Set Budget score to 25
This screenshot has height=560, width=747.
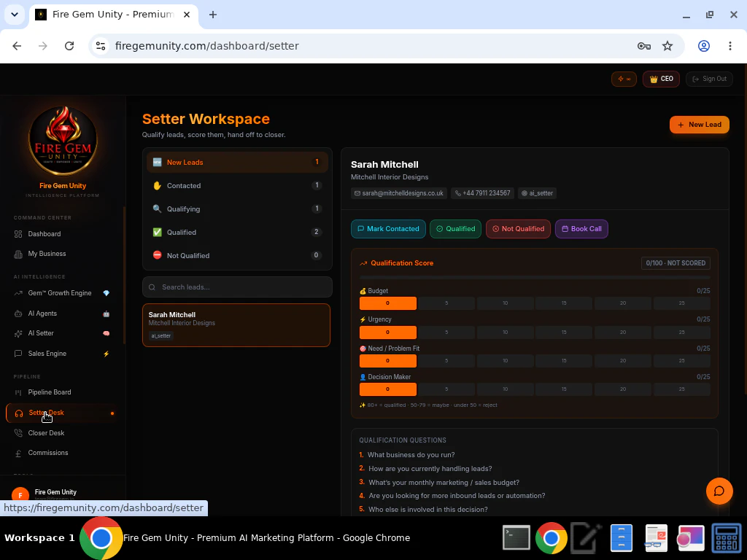682,303
